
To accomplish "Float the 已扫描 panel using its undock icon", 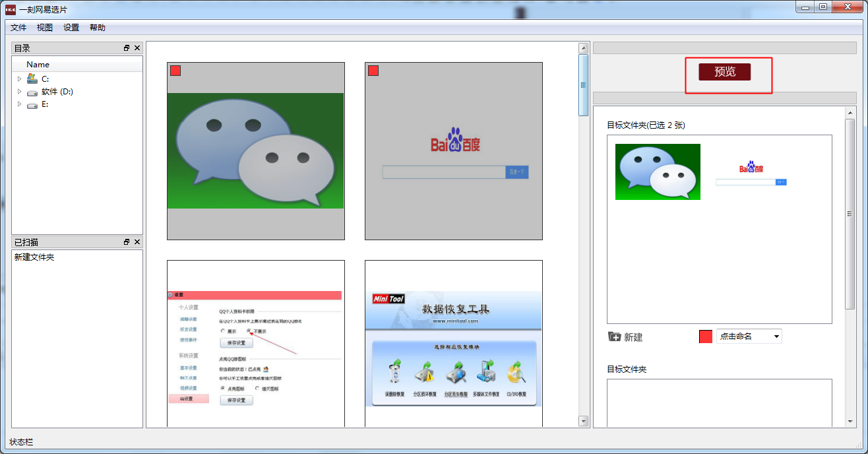I will 127,242.
